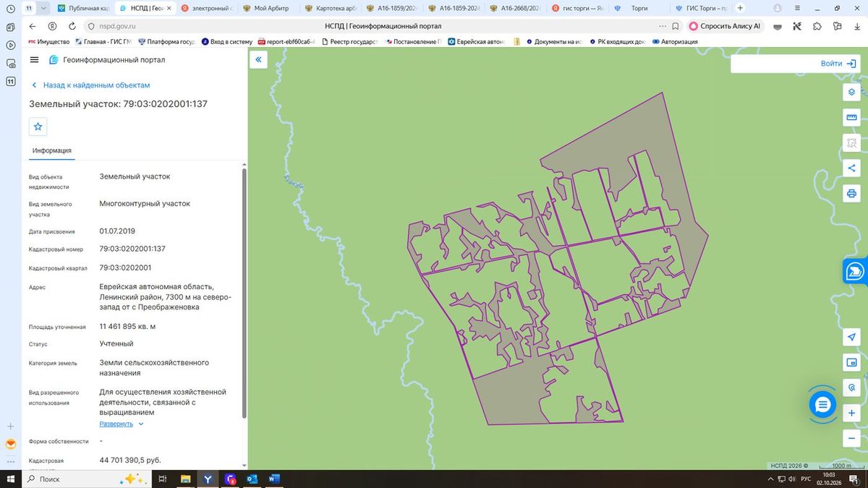This screenshot has height=488, width=868.
Task: Expand the permitted use description chevron
Action: coord(141,424)
